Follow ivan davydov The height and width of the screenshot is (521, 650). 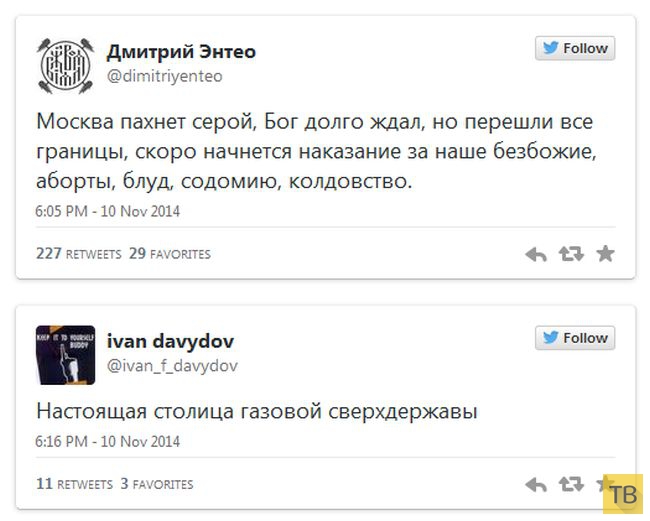point(574,338)
